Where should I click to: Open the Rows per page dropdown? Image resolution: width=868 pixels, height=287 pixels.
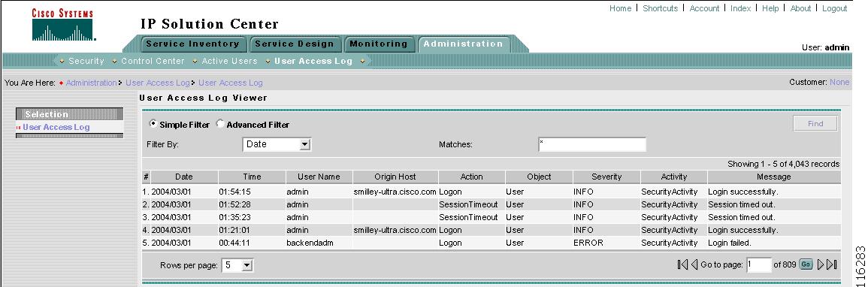237,265
